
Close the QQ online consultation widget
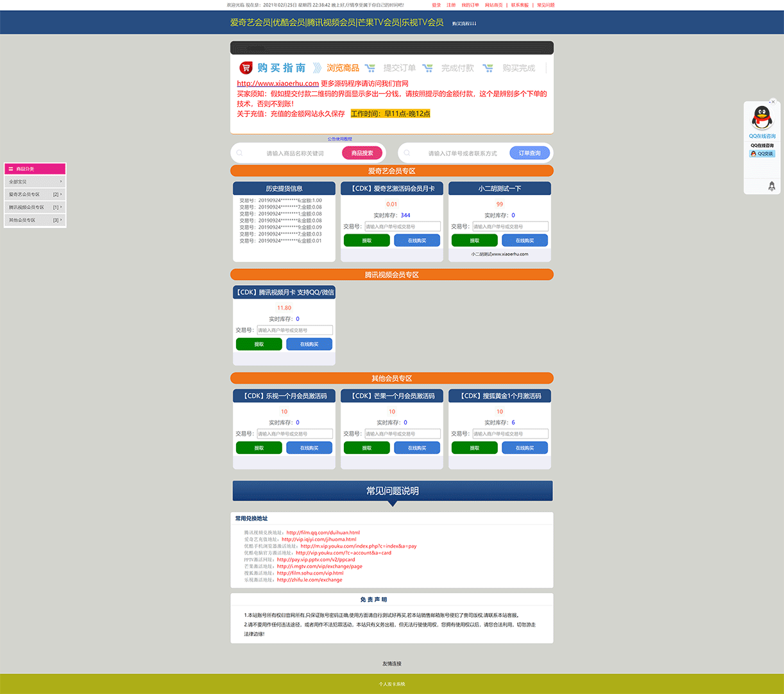point(773,101)
